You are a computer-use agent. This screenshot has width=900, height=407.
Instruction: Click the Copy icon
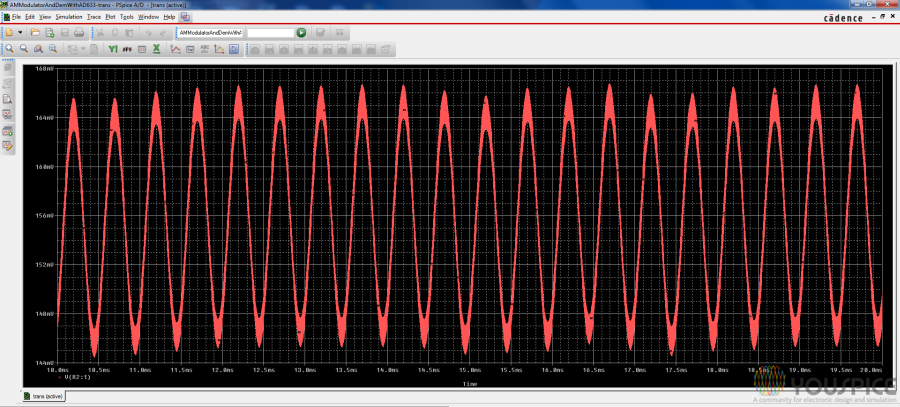click(114, 33)
